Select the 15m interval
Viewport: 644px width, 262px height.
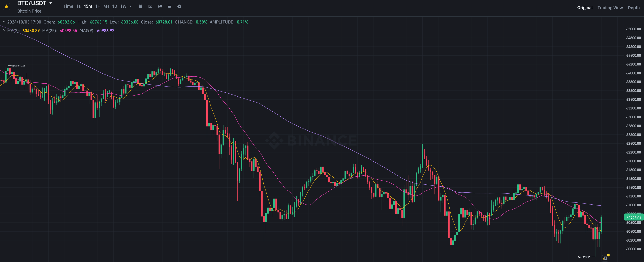[88, 6]
